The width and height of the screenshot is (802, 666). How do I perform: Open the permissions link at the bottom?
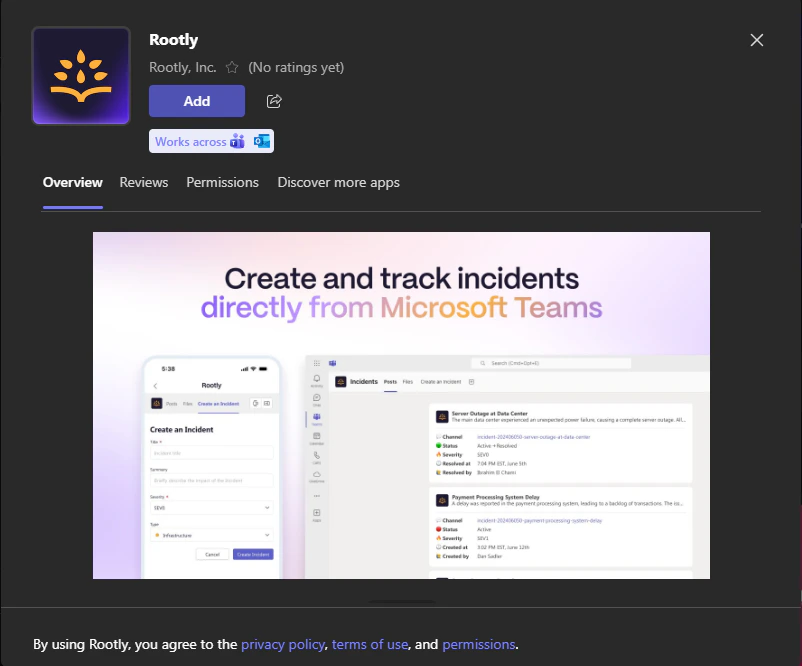coord(479,644)
